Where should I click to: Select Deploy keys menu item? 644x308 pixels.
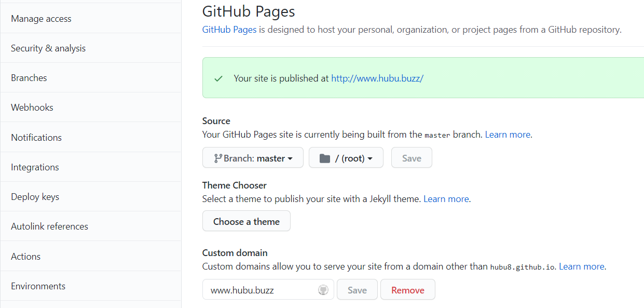(x=35, y=197)
